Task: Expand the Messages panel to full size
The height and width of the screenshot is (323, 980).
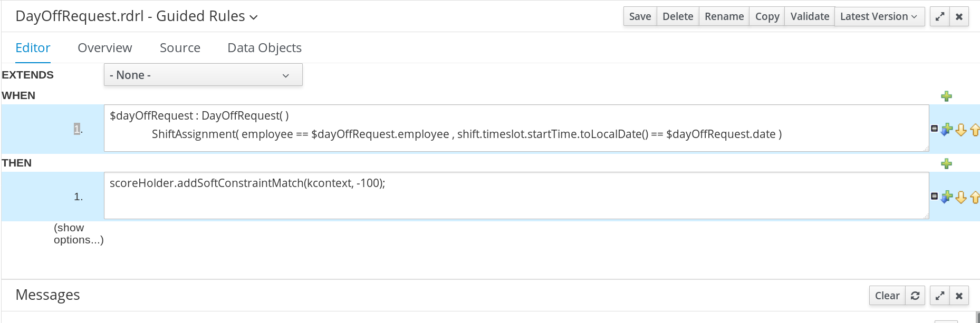Action: coord(939,296)
